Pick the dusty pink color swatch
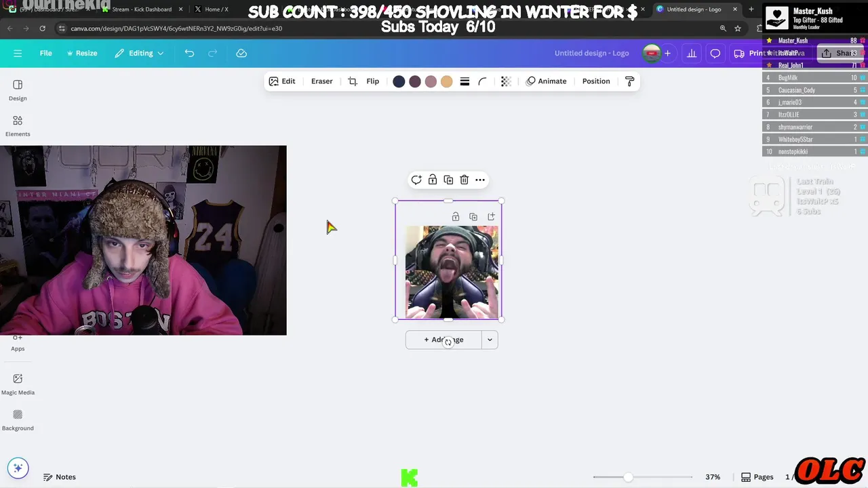Image resolution: width=868 pixels, height=488 pixels. tap(431, 81)
